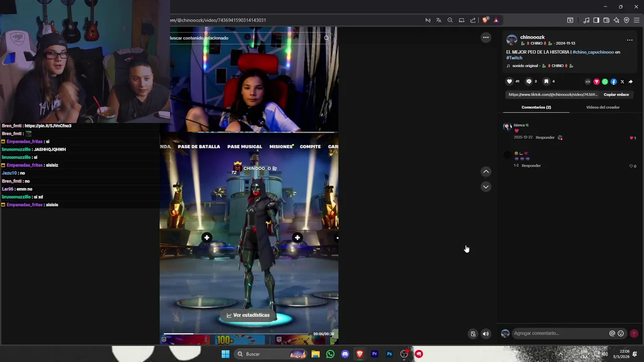This screenshot has width=644, height=362.
Task: Toggle the auto-scroll icon beside the volume
Action: pyautogui.click(x=473, y=334)
